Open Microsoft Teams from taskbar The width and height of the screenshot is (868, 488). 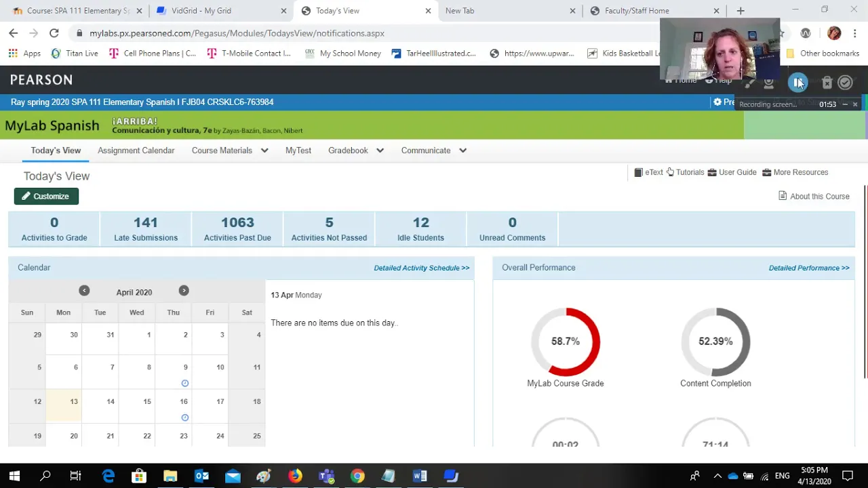click(x=326, y=476)
